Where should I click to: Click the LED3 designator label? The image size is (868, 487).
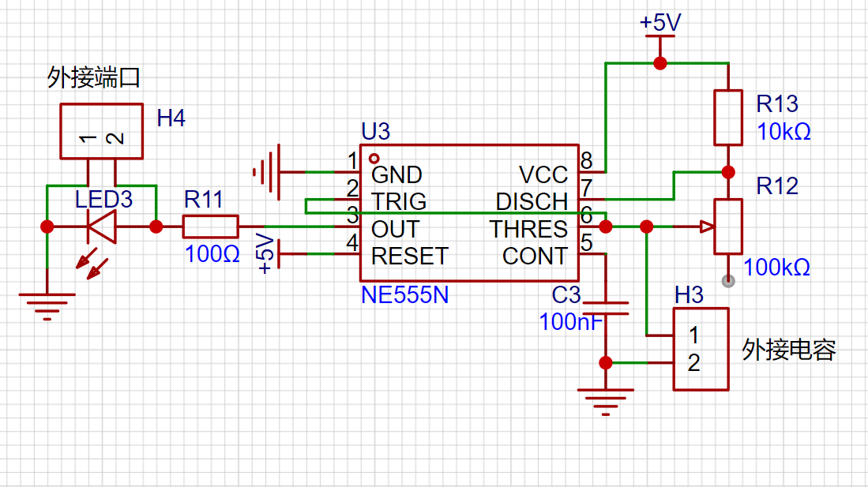point(103,199)
